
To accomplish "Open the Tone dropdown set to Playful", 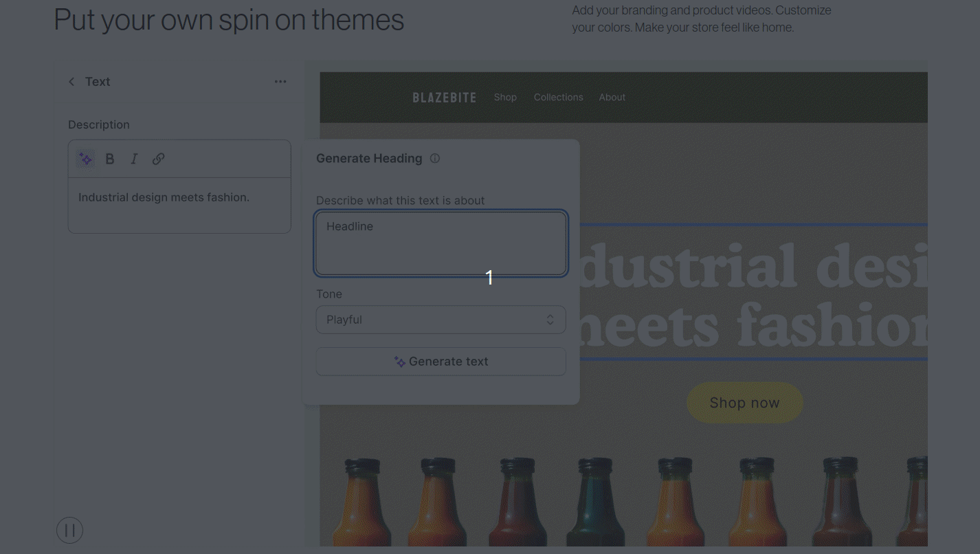I will click(441, 320).
